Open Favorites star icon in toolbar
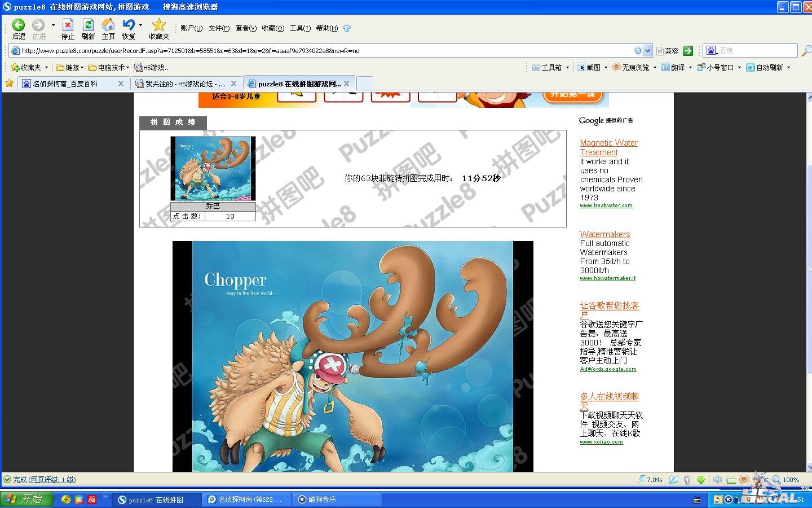 pos(159,25)
